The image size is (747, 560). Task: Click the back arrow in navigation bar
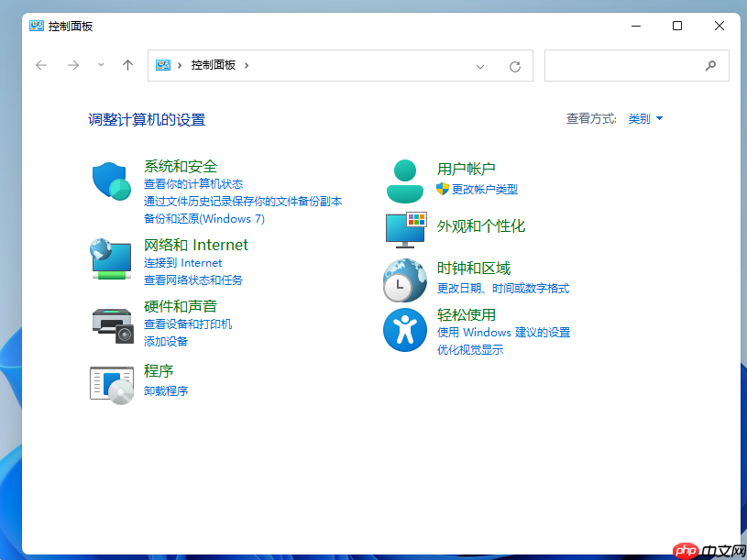point(41,65)
